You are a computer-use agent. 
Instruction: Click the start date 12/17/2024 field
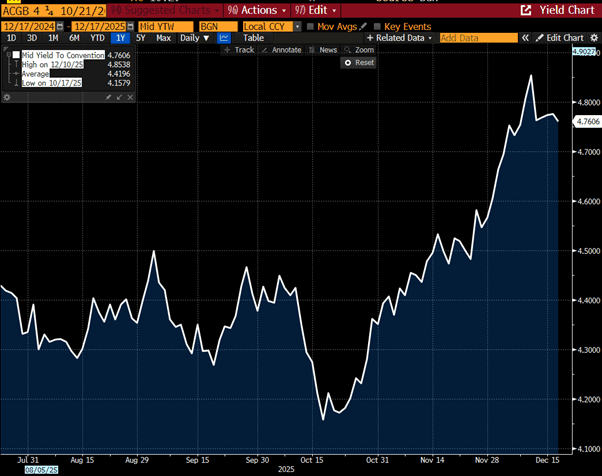(x=29, y=26)
